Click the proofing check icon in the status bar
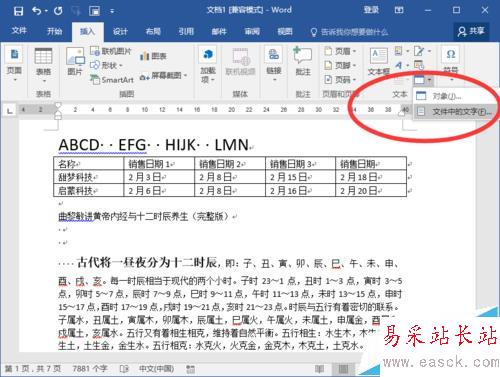This screenshot has height=377, width=500. (x=124, y=369)
